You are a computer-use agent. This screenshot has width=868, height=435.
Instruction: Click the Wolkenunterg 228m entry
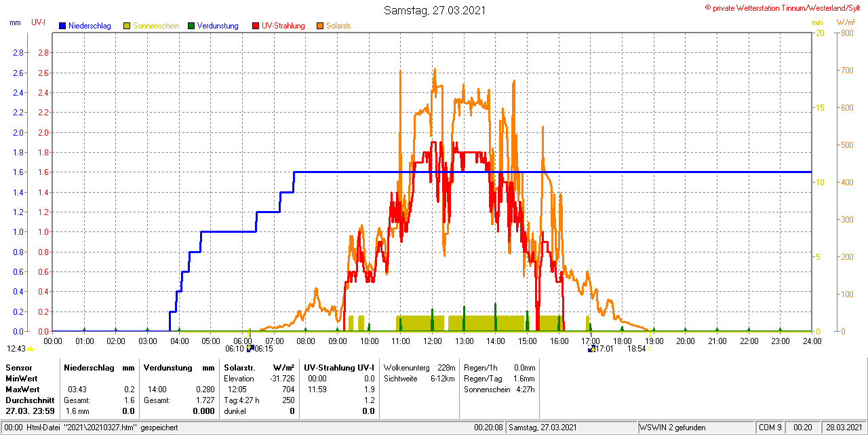419,367
